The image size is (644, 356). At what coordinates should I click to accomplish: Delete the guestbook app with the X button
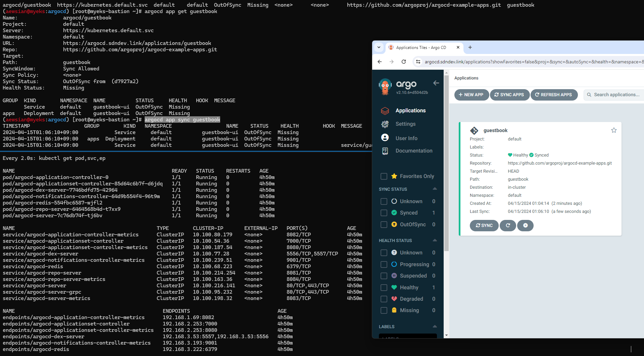click(x=525, y=225)
